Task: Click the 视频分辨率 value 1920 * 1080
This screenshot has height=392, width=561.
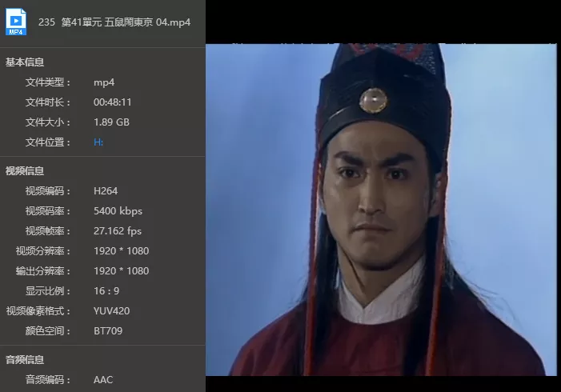Action: coord(121,251)
